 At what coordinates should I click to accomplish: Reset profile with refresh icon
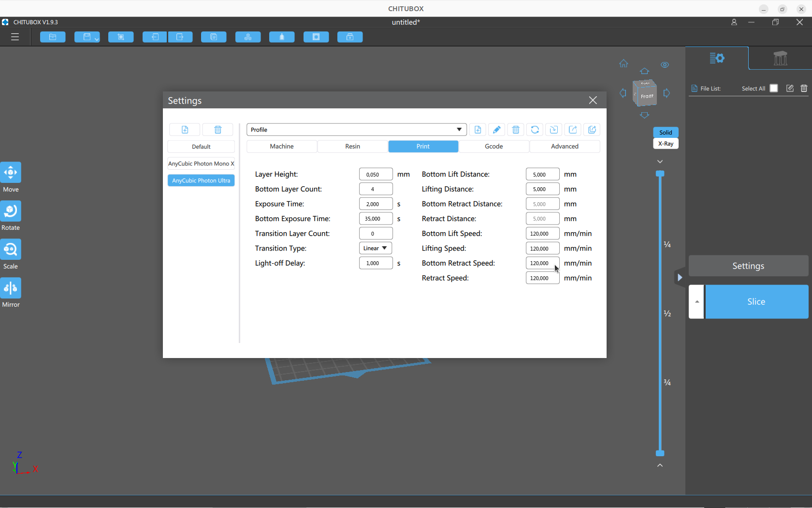(535, 130)
